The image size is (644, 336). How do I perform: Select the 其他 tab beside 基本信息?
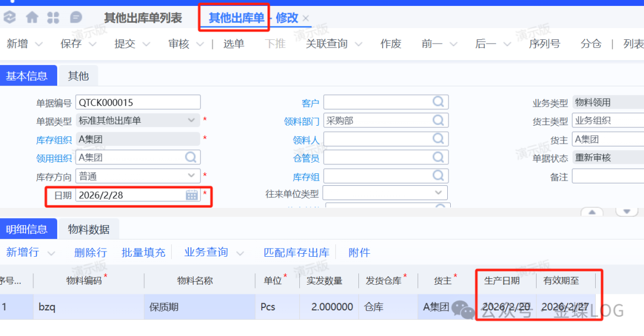click(x=78, y=76)
